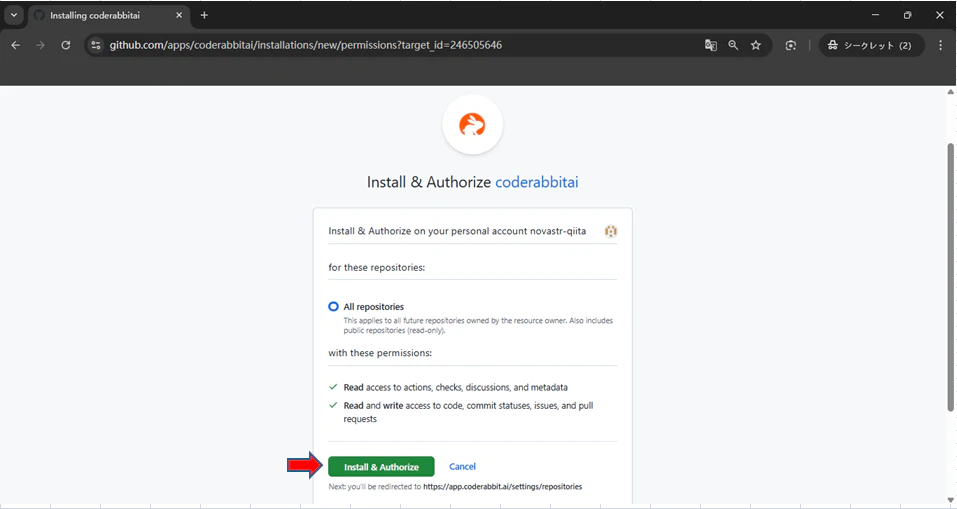Expand the tab search dropdown arrow
957x509 pixels.
click(13, 15)
